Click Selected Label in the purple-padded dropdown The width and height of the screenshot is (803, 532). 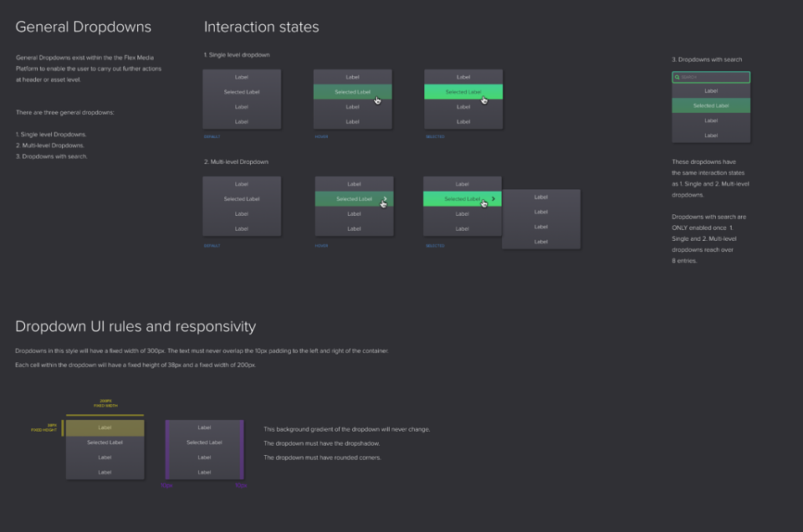pos(204,442)
